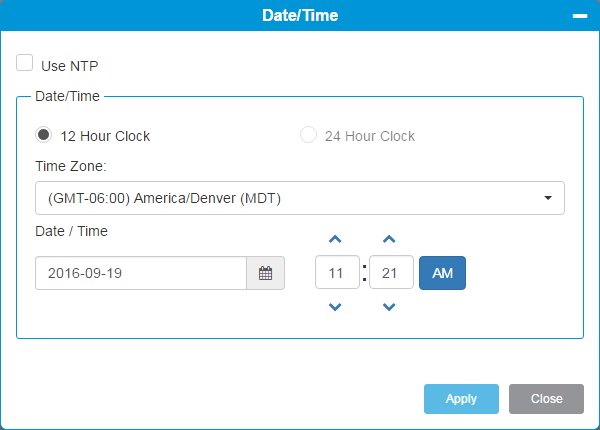This screenshot has height=430, width=600.
Task: Click the Time Zone dropdown caret arrow
Action: 548,198
